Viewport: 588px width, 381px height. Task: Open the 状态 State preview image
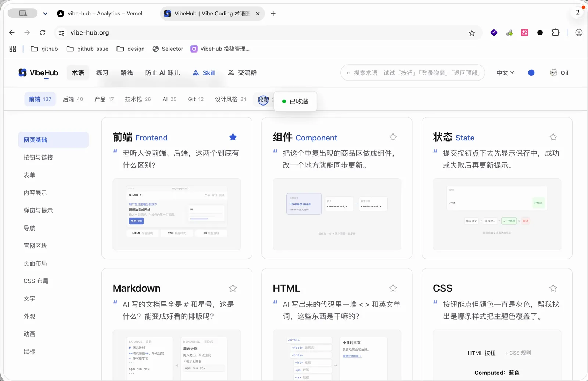[x=497, y=214]
